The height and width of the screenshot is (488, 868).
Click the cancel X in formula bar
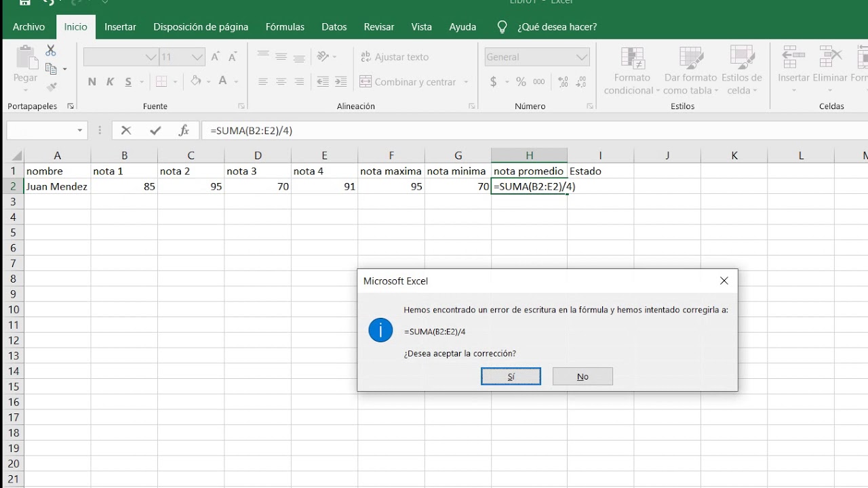(x=126, y=131)
